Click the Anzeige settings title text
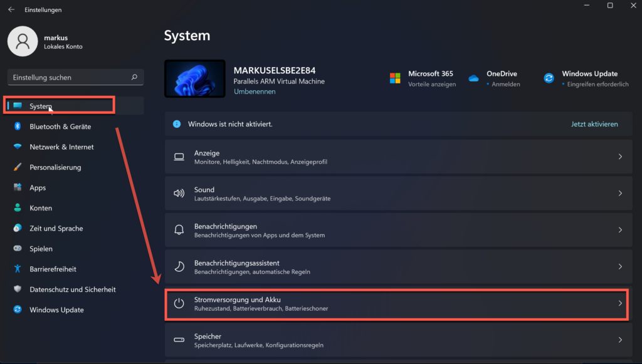This screenshot has width=642, height=364. point(207,153)
